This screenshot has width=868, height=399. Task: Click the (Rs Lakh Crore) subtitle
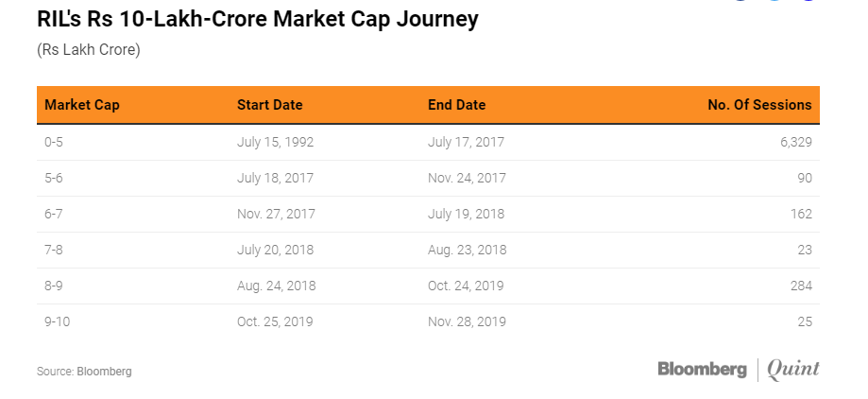(x=88, y=50)
